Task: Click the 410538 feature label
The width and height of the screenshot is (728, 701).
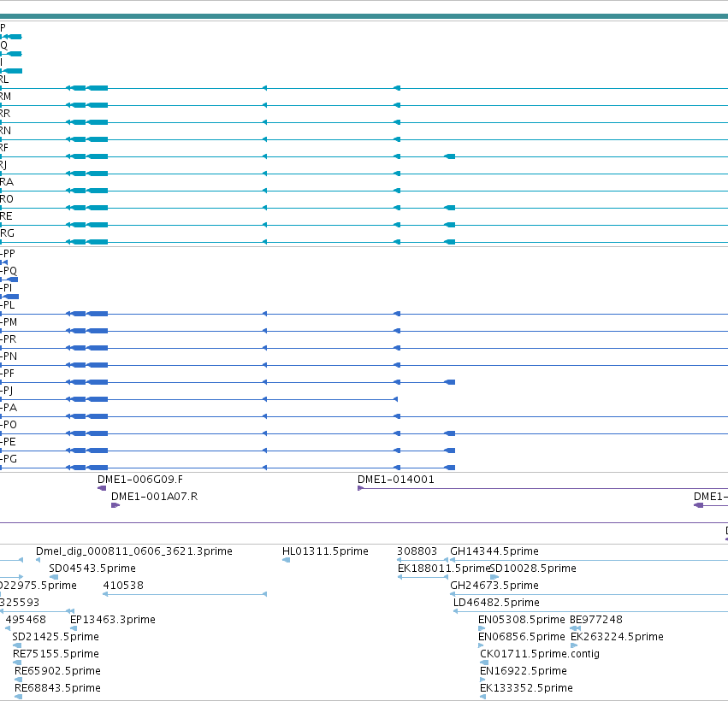Action: [x=123, y=586]
